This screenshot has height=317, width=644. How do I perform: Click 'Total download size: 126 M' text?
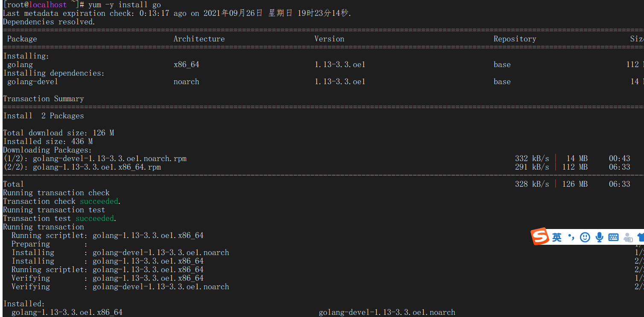pos(58,133)
